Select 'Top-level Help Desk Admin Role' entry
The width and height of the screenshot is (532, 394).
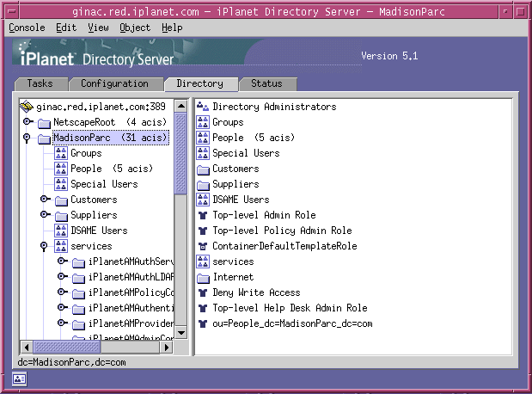[x=290, y=308]
